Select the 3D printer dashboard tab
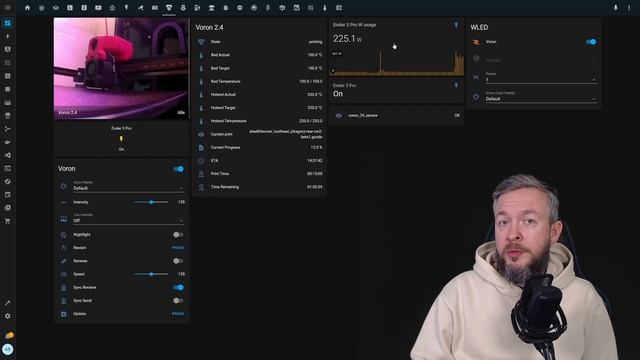This screenshot has width=640, height=360. point(169,7)
